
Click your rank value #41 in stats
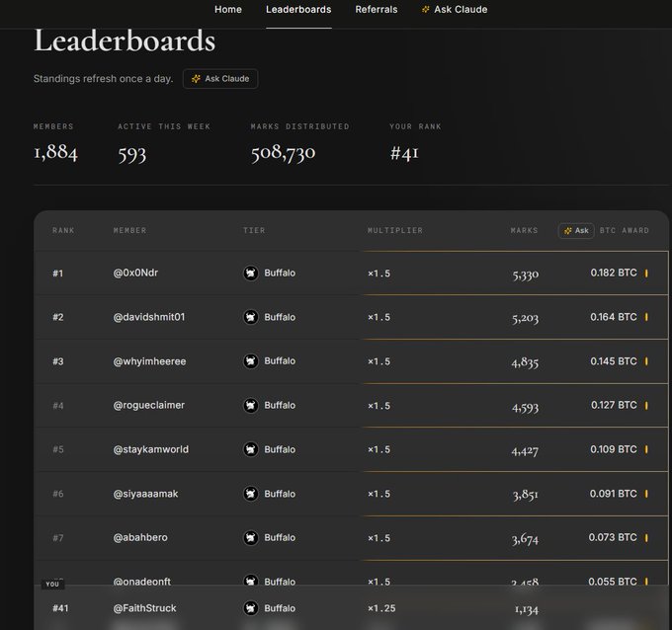[x=404, y=153]
